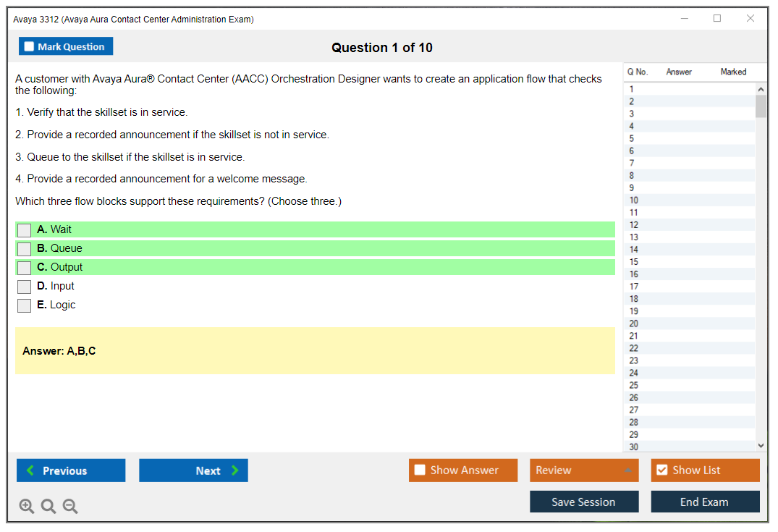The width and height of the screenshot is (778, 532).
Task: Select answer option A. Wait
Action: pyautogui.click(x=25, y=230)
